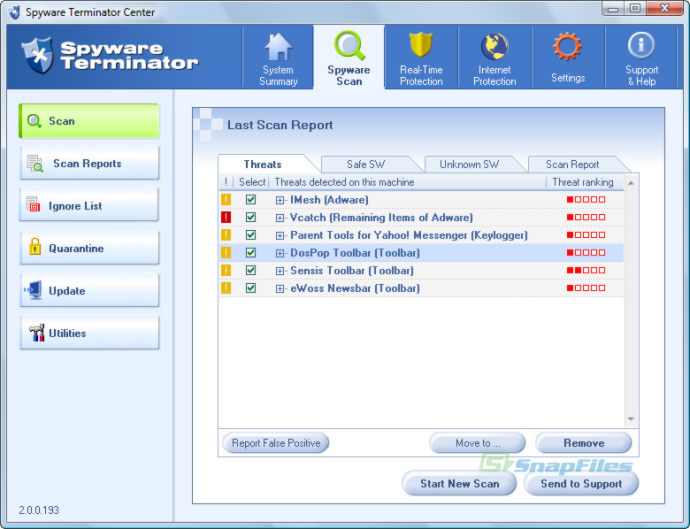The width and height of the screenshot is (690, 529).
Task: Click Report False Positive button
Action: (276, 443)
